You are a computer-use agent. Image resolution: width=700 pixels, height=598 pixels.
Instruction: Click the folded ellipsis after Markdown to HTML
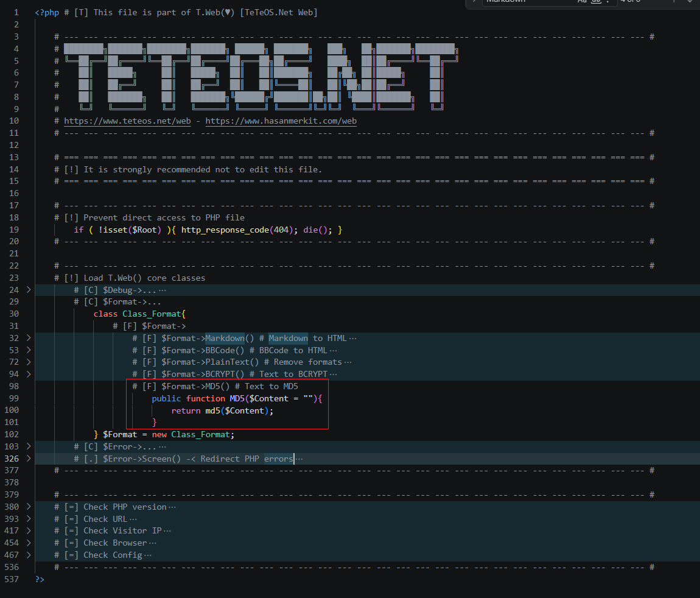[352, 339]
